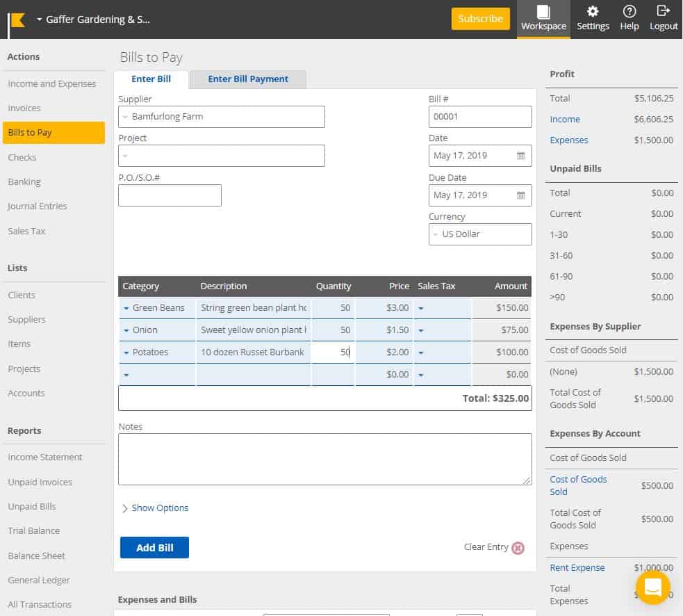Image resolution: width=683 pixels, height=616 pixels.
Task: Open Items list
Action: coord(19,344)
